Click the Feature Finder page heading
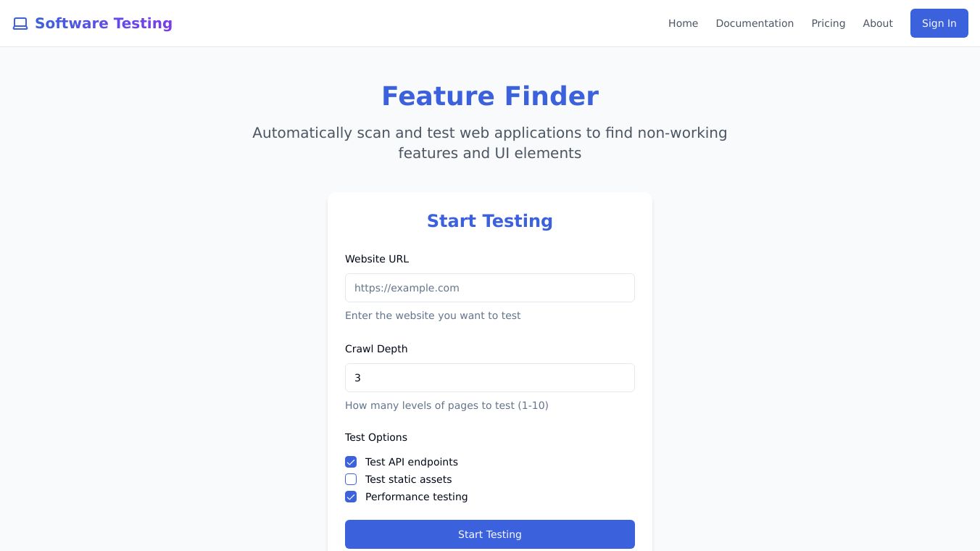Viewport: 980px width, 551px height. 490,96
